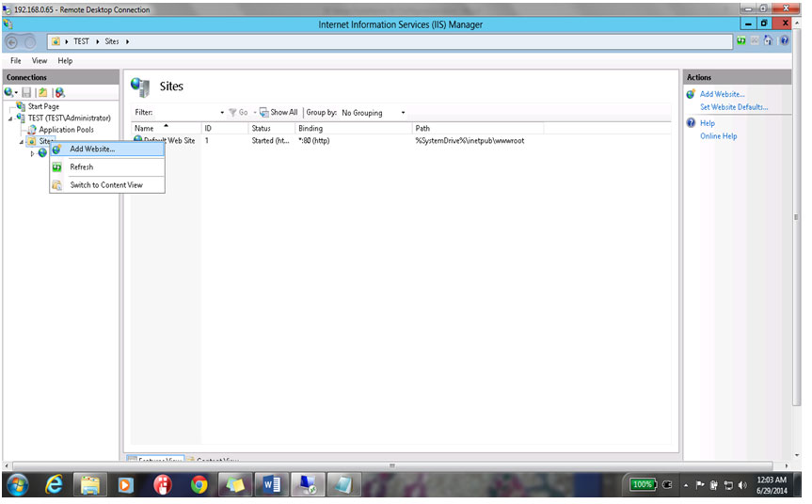Sort by the Path column header

478,128
